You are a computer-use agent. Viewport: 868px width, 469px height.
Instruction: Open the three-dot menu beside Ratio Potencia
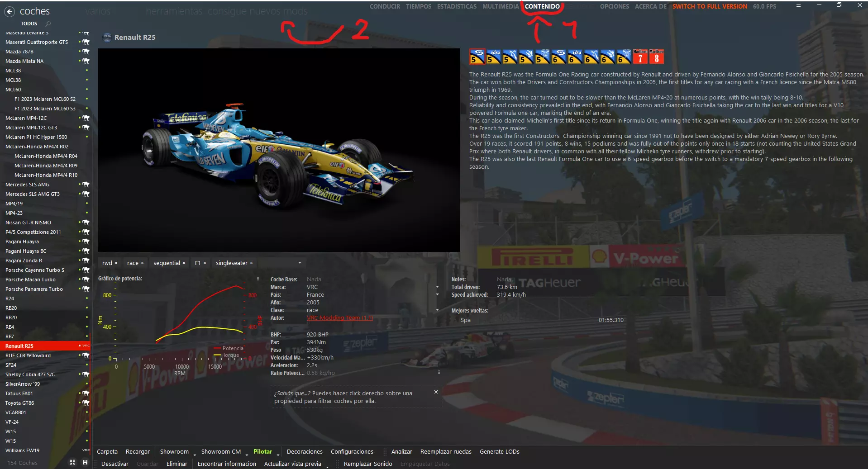coord(439,373)
